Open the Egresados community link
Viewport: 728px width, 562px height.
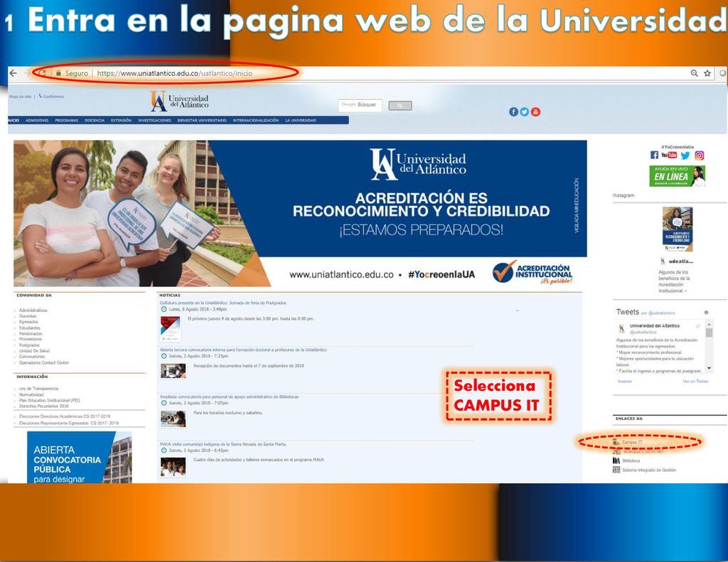click(x=28, y=322)
